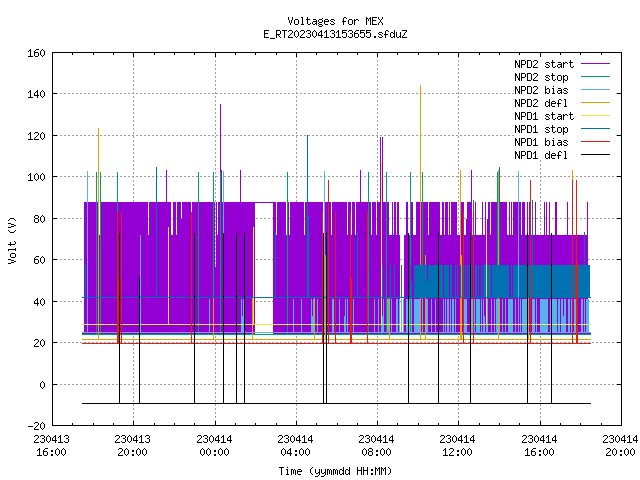Click the '230414 16:00' x-axis tick label
Screen dimensions: 640x480
click(x=539, y=446)
